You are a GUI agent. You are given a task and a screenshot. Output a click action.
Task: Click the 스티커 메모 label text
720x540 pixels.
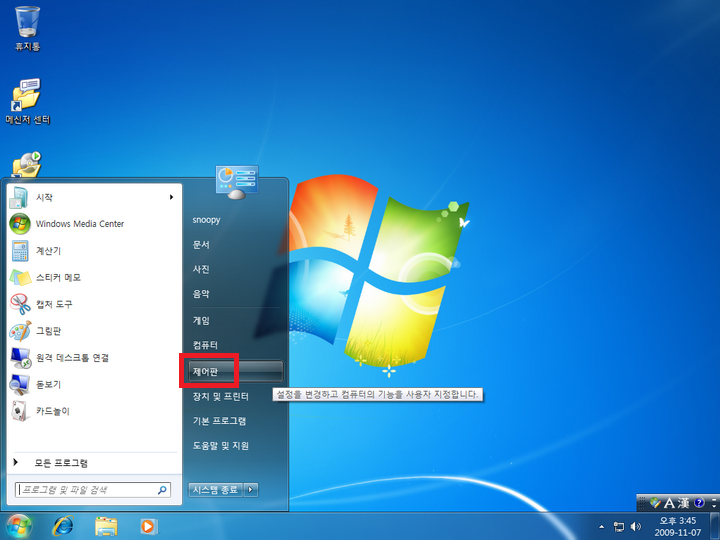(x=58, y=277)
